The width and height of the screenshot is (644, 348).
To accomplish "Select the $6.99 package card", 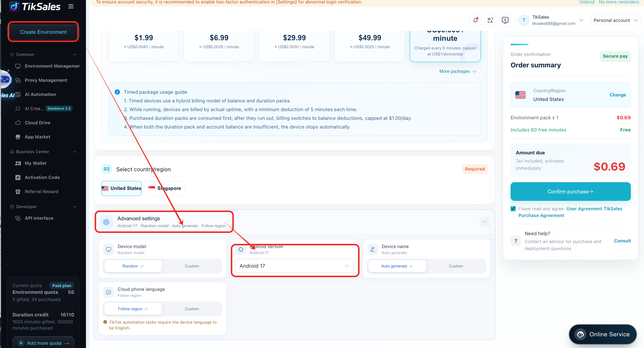I will [x=219, y=46].
